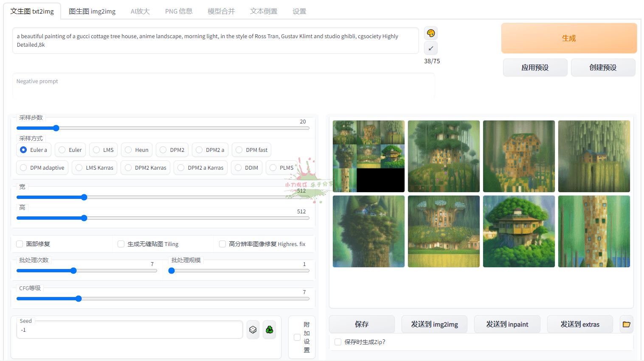Click the palette icon beside the prompt
The image size is (644, 361).
pyautogui.click(x=431, y=34)
